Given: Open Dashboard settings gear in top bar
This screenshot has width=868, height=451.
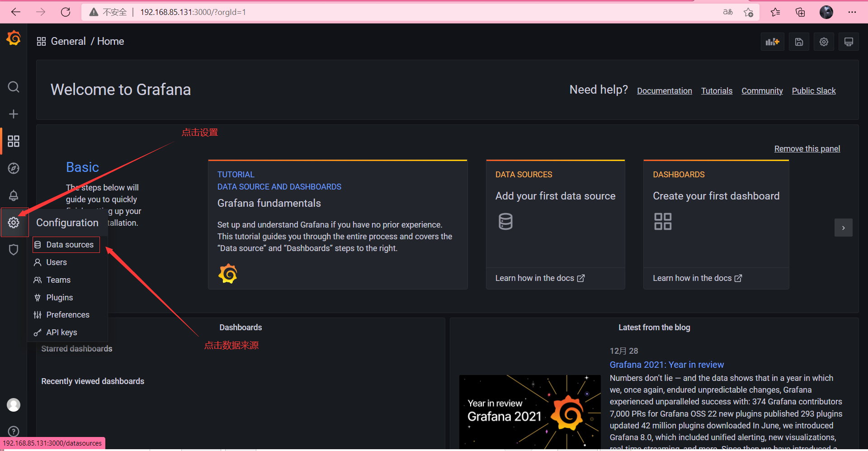Looking at the screenshot, I should [824, 42].
